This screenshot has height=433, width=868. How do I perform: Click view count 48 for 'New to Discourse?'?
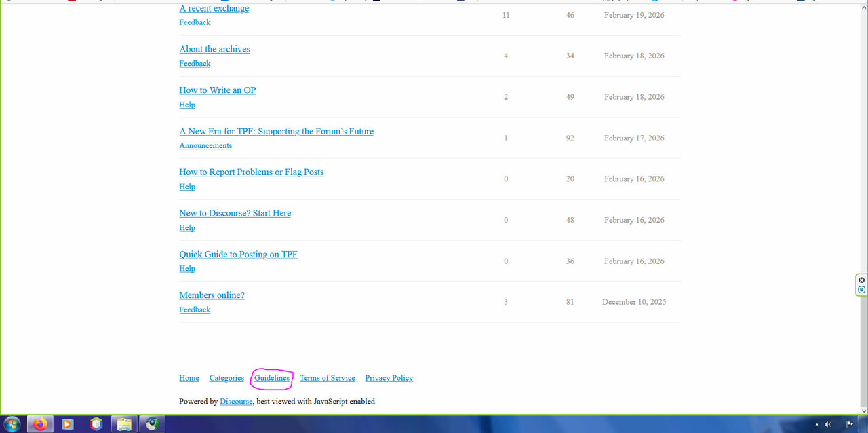[570, 220]
